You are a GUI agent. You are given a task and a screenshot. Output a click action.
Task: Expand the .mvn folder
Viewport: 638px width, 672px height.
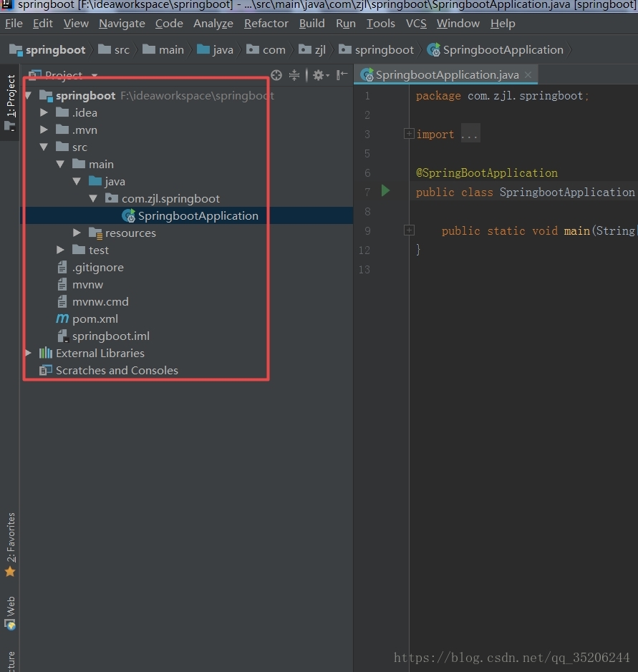pyautogui.click(x=44, y=130)
